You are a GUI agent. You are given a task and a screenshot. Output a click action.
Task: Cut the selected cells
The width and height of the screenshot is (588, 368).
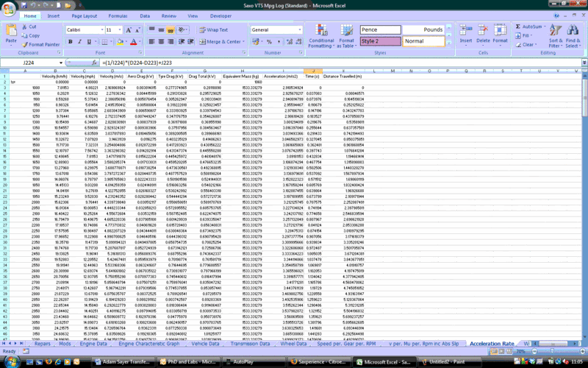pyautogui.click(x=29, y=26)
